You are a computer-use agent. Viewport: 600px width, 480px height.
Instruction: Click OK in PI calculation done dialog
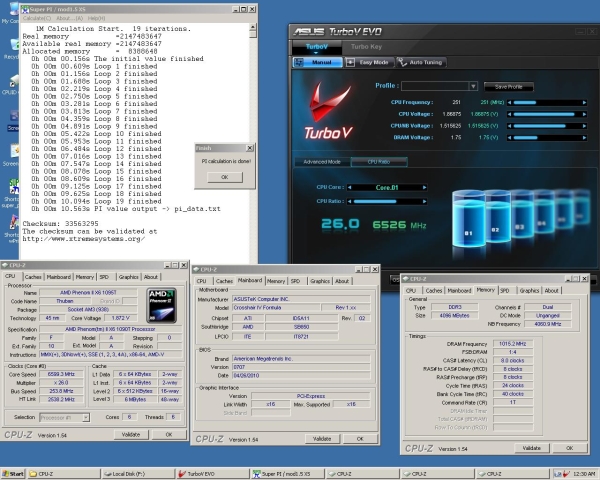tap(225, 177)
